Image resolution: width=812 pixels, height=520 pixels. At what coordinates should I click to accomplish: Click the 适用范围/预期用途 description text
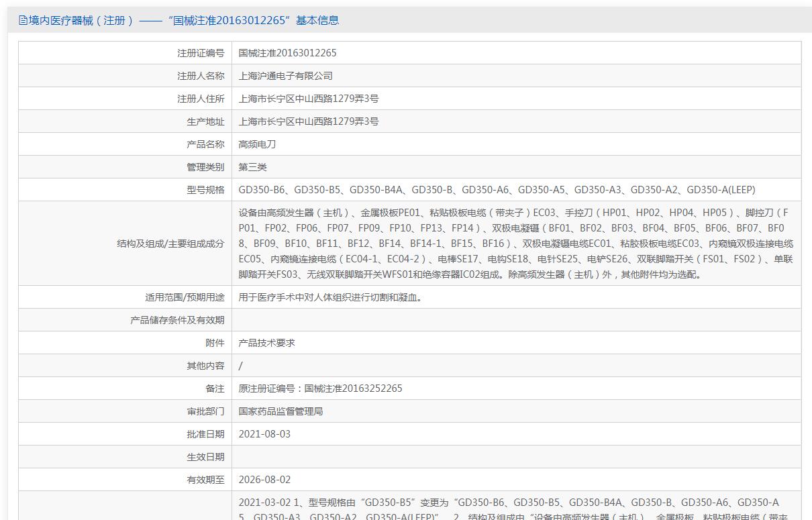tap(331, 297)
